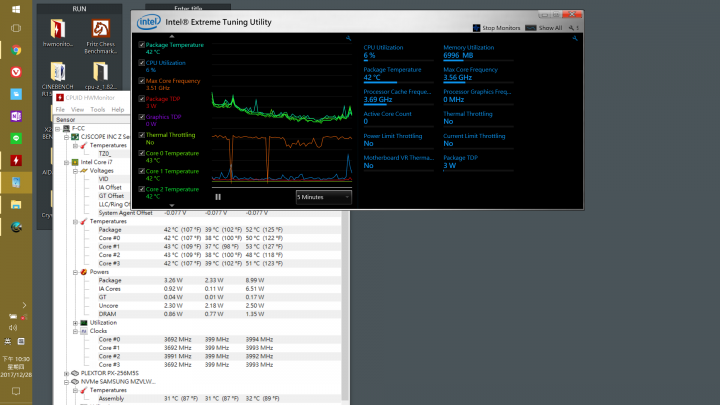Screen dimensions: 720x405
Task: Toggle the Core 1 Temperature checkbox
Action: 141,171
